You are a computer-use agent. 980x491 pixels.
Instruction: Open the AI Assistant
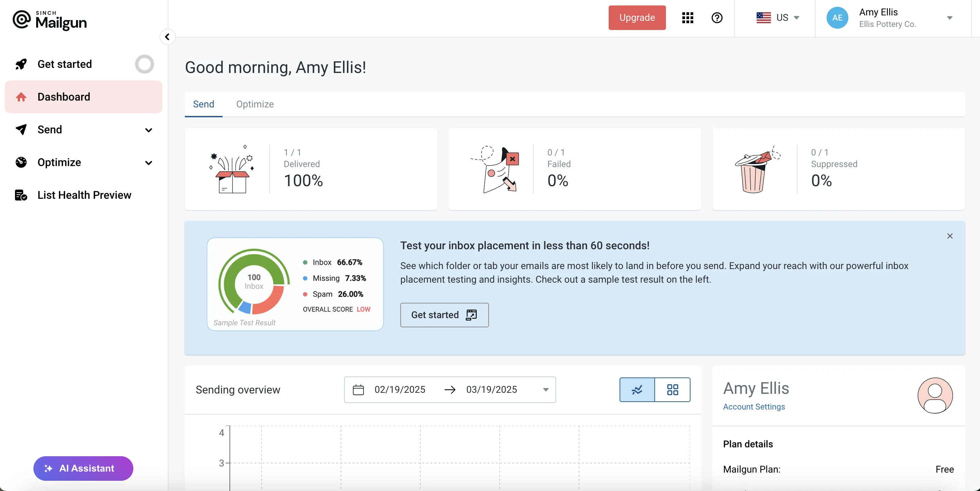click(83, 468)
